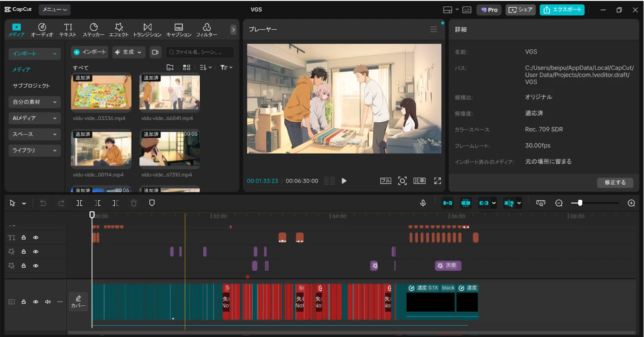Toggle main track magnet
644x337 pixels.
click(x=448, y=203)
